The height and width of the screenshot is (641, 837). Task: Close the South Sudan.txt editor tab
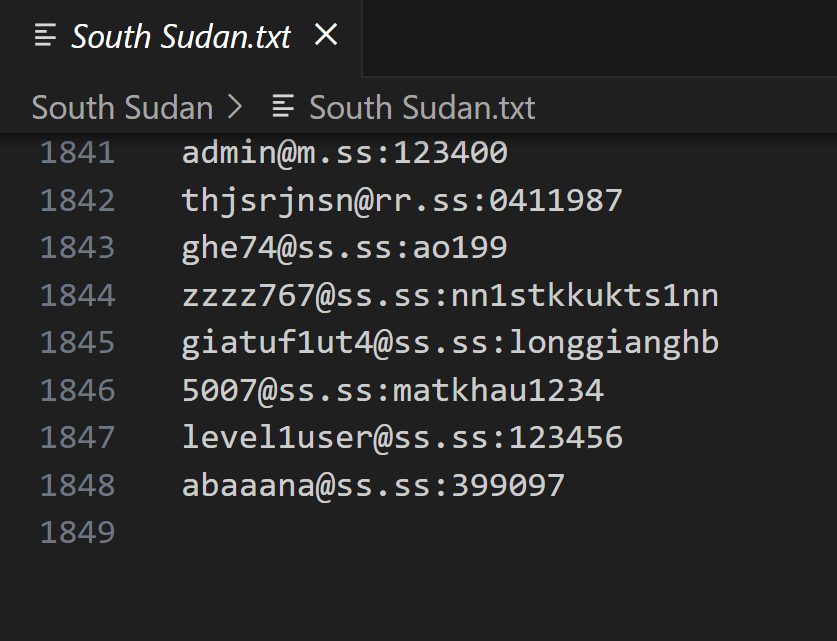tap(326, 36)
